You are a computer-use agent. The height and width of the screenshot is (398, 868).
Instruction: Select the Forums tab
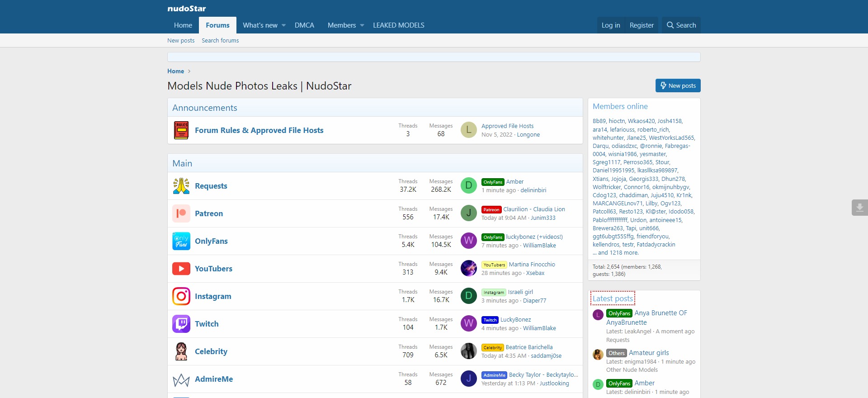point(217,25)
